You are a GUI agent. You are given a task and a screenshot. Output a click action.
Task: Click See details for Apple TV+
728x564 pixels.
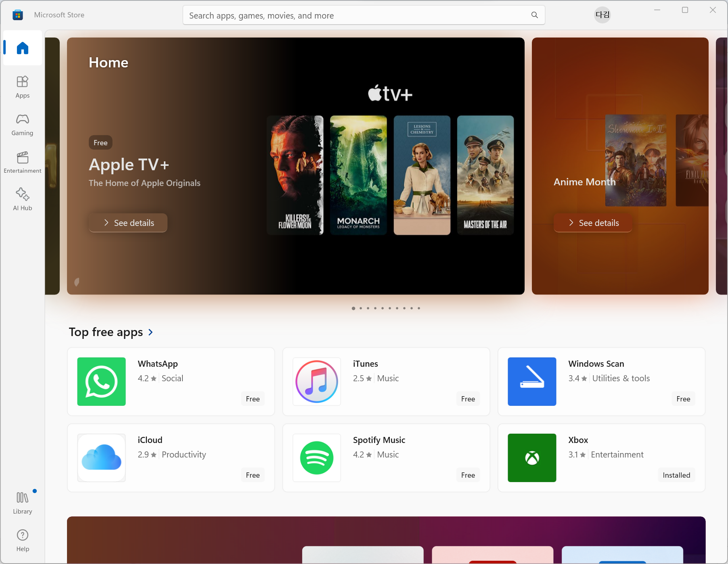[128, 223]
